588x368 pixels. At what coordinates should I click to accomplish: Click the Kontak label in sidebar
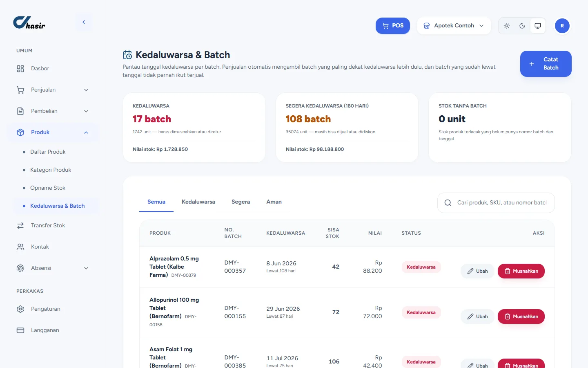40,247
